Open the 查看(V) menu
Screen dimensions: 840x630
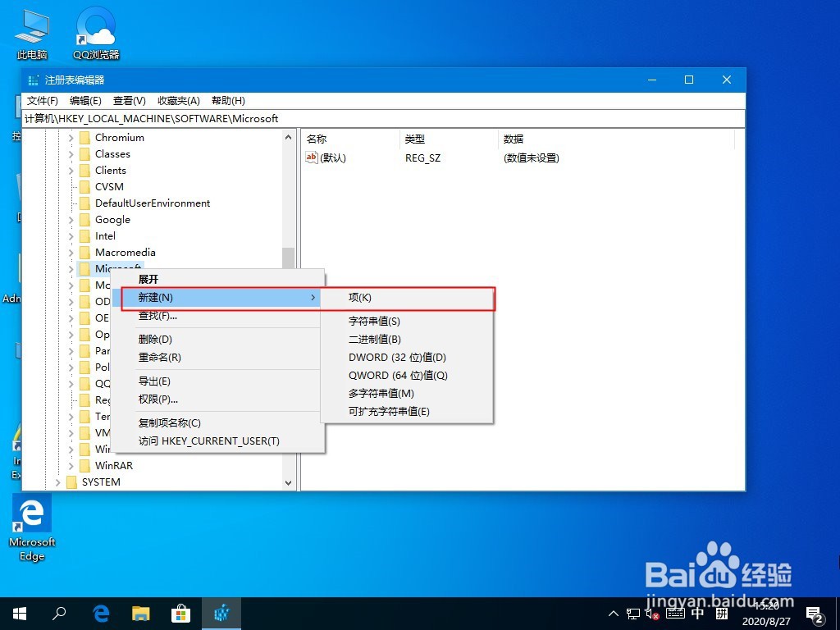click(129, 101)
